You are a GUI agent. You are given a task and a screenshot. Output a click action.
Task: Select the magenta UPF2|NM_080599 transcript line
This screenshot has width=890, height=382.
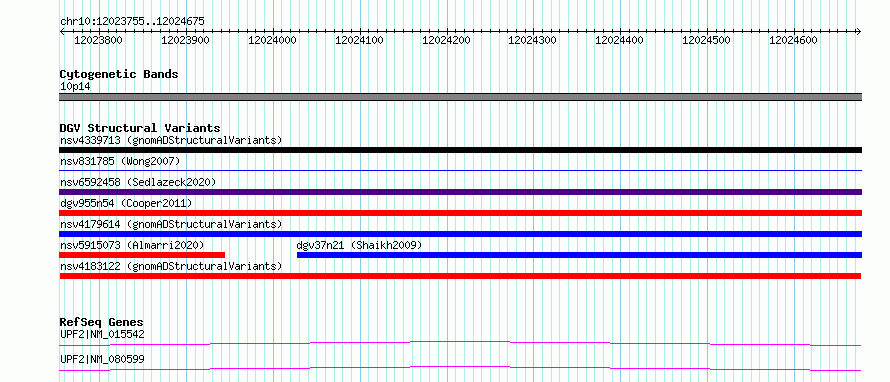tap(460, 368)
